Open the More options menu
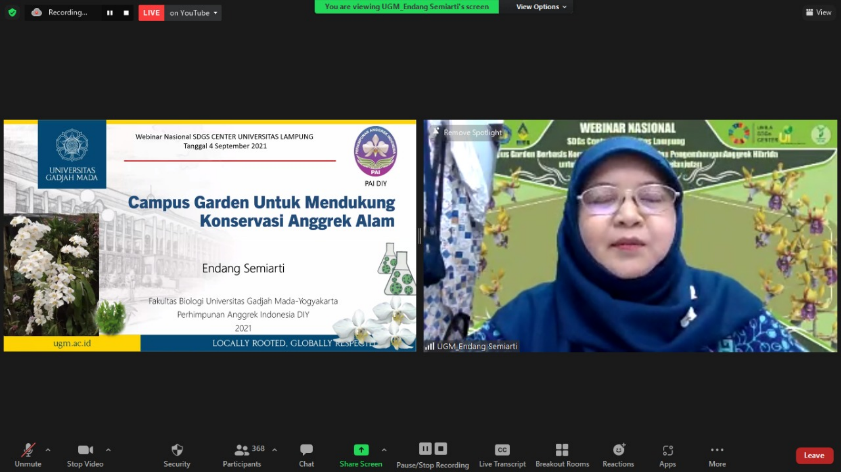 click(717, 453)
